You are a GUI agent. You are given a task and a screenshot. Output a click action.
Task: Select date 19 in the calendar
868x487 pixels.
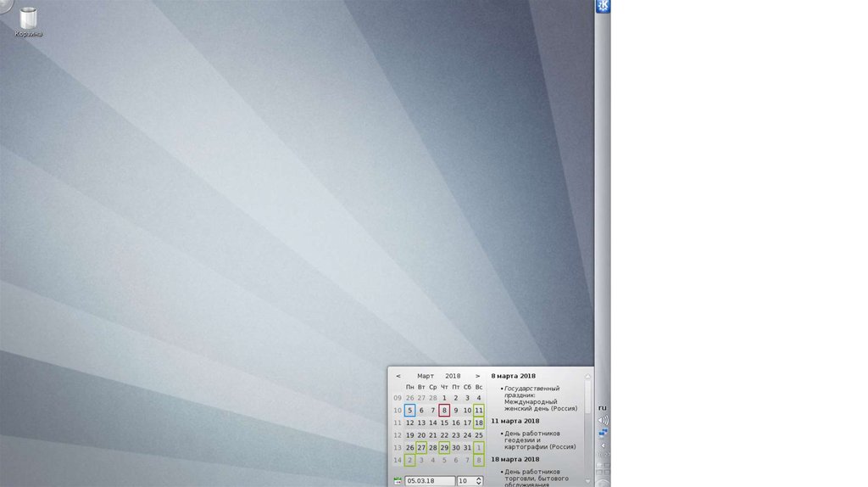point(409,435)
